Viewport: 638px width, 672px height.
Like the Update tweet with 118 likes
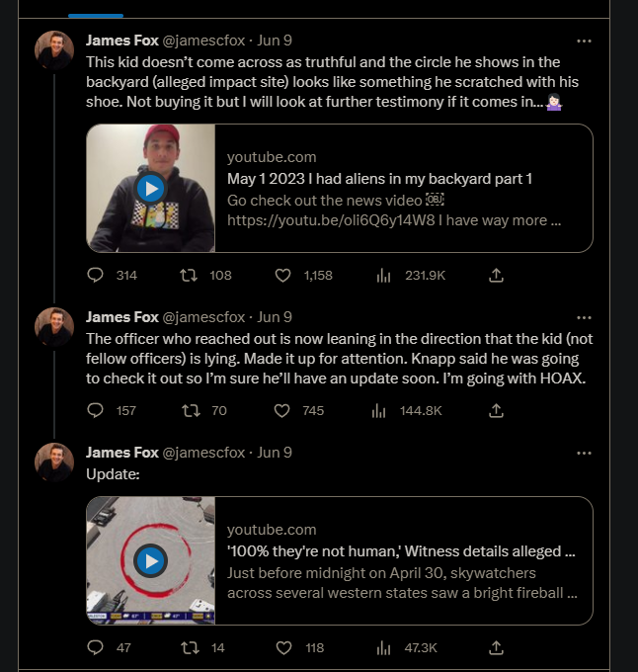[x=283, y=647]
